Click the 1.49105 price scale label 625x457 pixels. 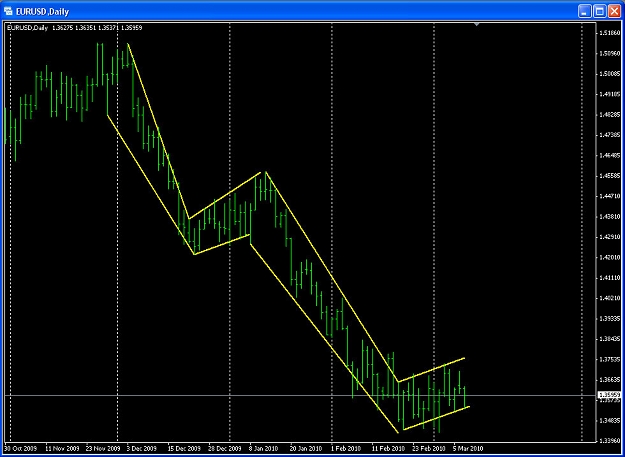609,94
